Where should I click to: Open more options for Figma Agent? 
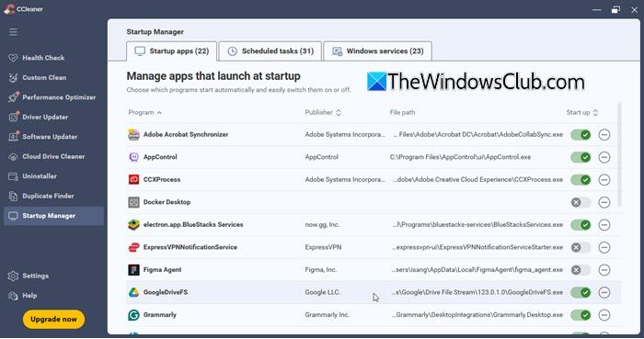(604, 270)
